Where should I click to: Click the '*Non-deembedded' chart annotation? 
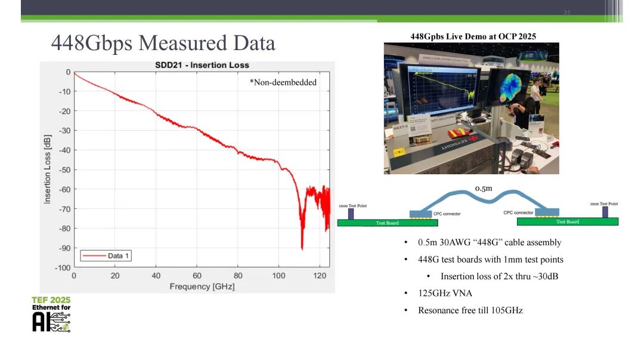(283, 82)
